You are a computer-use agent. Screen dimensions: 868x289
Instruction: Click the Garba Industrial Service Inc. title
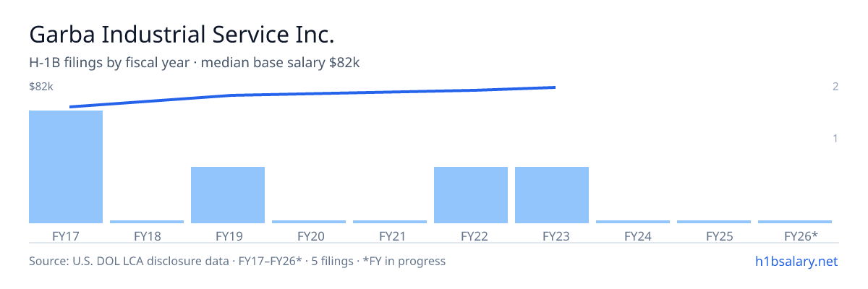[182, 34]
